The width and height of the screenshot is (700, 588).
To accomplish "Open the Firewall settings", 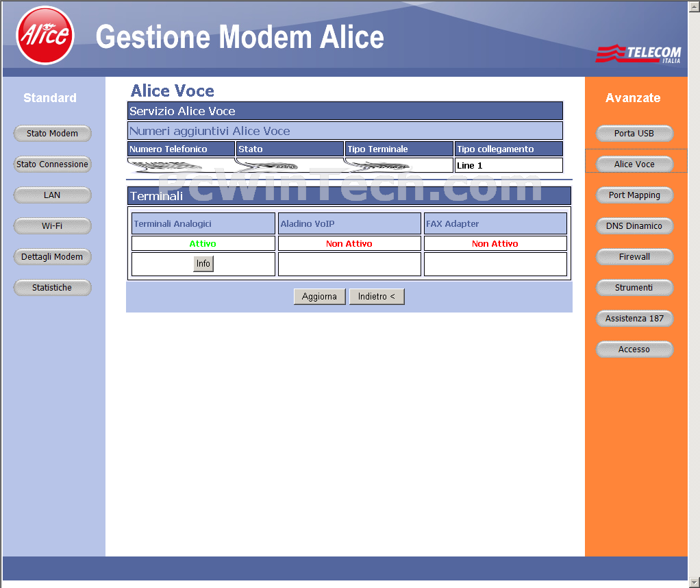I will [634, 256].
